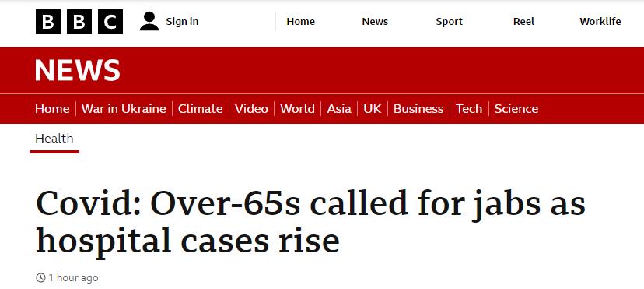This screenshot has height=289, width=644.
Task: Click the large NEWS banner title
Action: [78, 70]
